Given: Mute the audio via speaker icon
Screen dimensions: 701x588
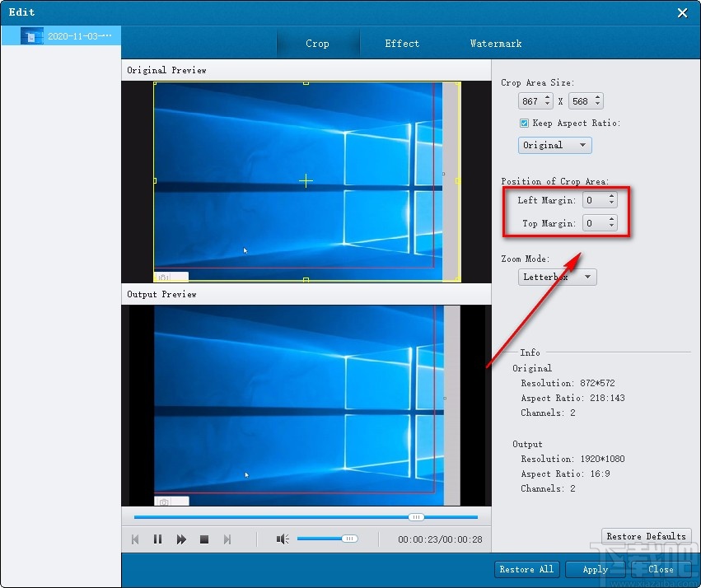Looking at the screenshot, I should click(x=282, y=539).
